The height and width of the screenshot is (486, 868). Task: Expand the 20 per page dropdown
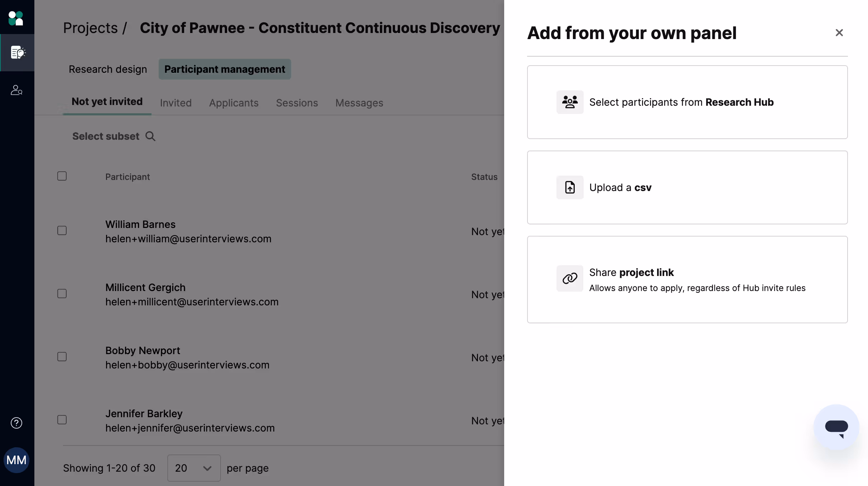click(194, 468)
